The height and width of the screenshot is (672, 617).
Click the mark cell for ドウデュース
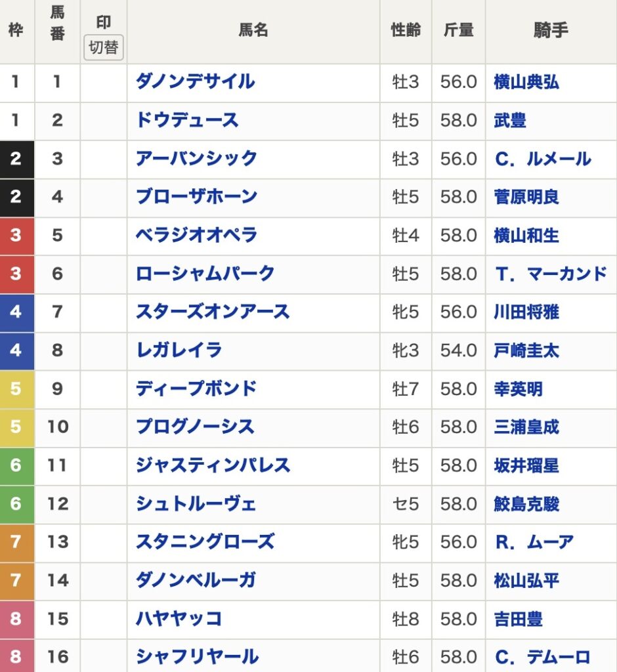[104, 121]
